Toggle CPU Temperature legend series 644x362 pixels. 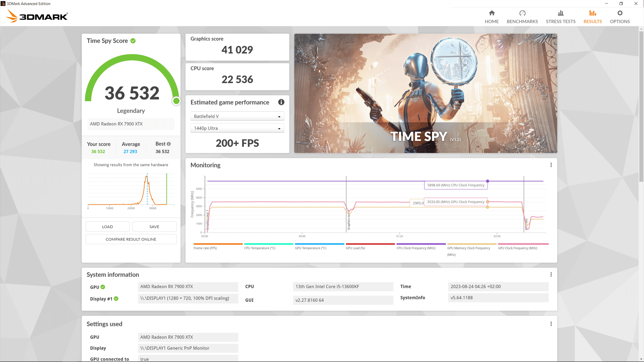(x=260, y=248)
